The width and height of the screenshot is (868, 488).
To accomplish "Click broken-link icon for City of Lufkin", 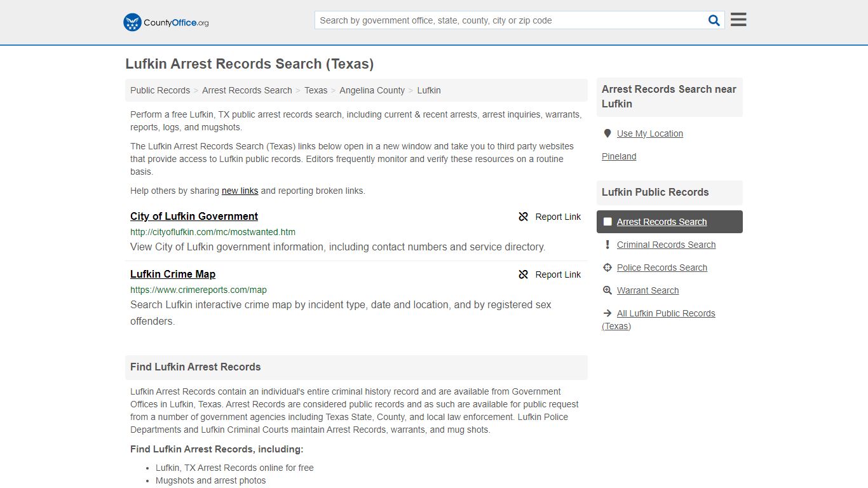I will click(524, 217).
